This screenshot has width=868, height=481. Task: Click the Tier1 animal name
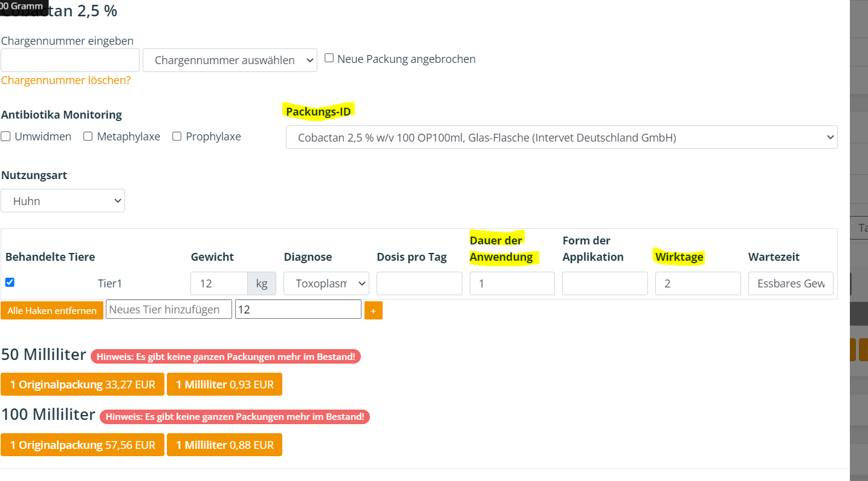[x=110, y=283]
